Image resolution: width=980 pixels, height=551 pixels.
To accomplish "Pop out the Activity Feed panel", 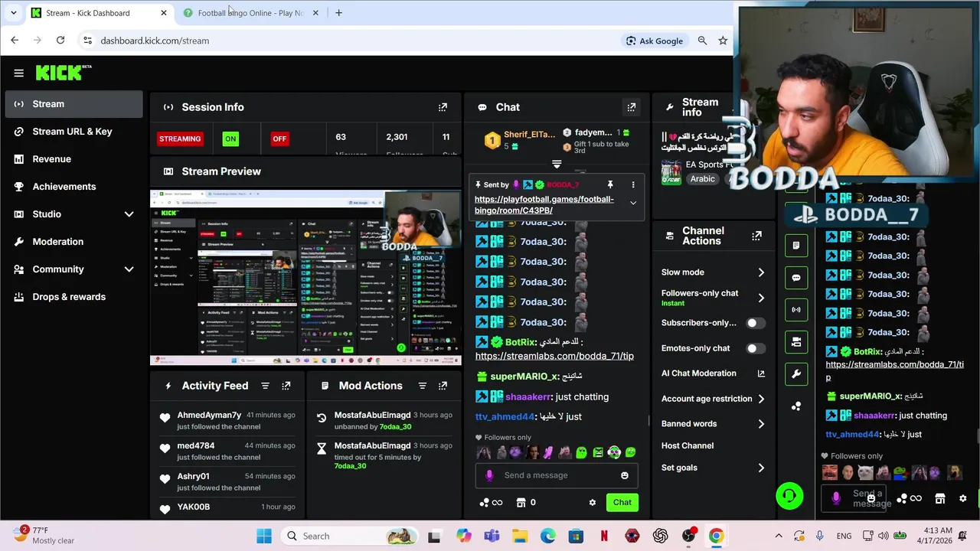I will point(286,386).
